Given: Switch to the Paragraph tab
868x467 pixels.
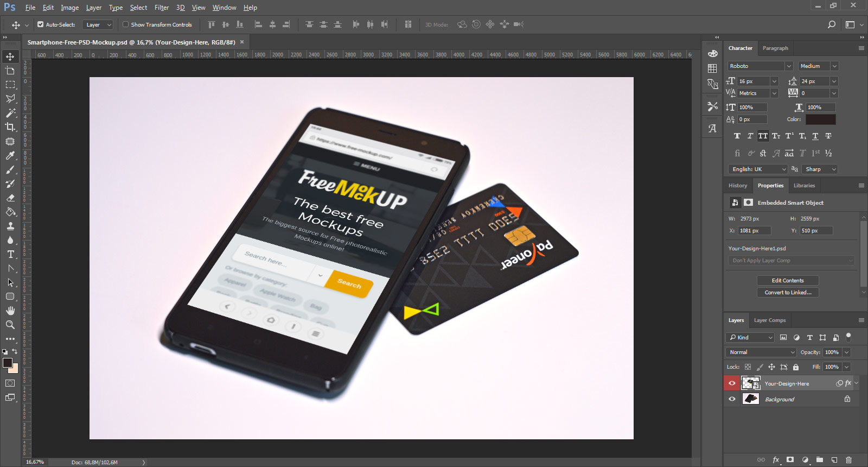Looking at the screenshot, I should click(775, 48).
